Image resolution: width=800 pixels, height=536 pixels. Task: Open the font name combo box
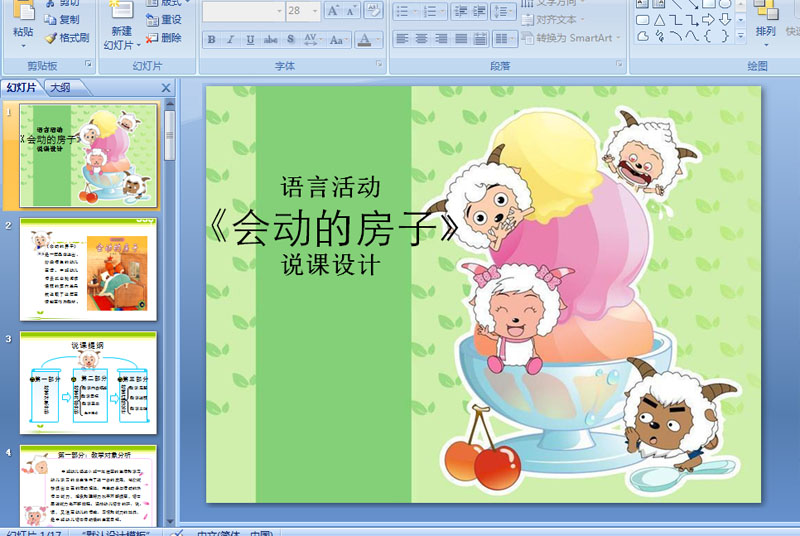[x=243, y=11]
